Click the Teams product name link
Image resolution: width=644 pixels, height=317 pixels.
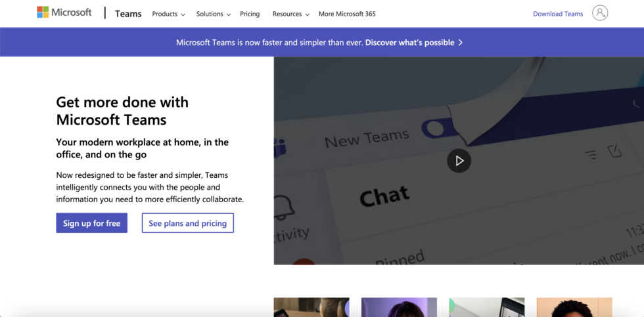(128, 14)
